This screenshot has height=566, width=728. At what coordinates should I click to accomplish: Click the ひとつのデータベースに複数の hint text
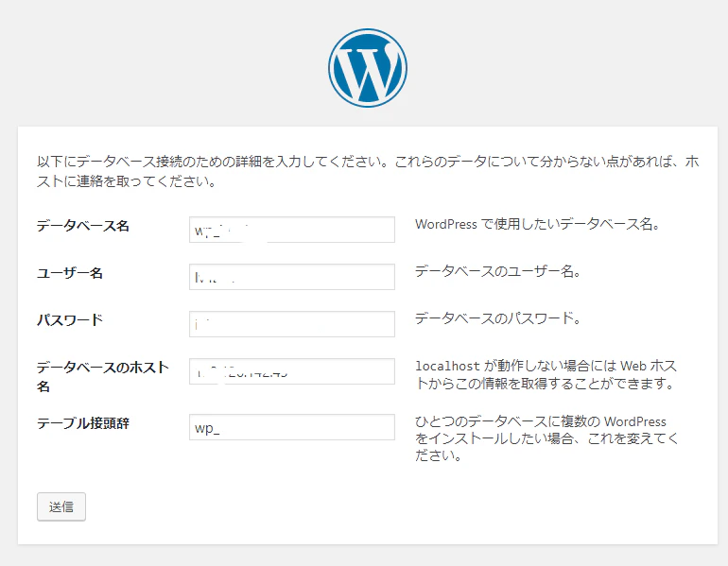coord(546,438)
